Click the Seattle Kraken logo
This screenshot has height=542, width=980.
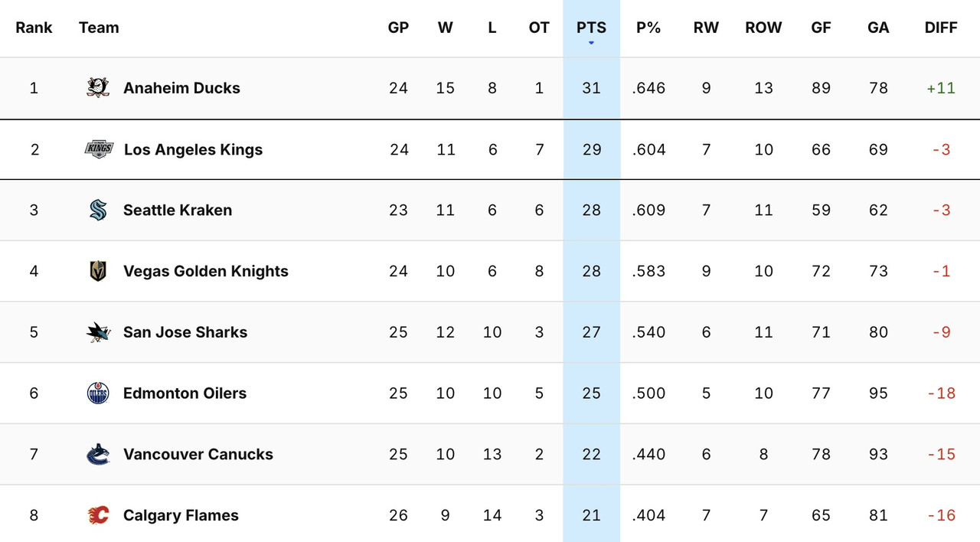tap(97, 210)
